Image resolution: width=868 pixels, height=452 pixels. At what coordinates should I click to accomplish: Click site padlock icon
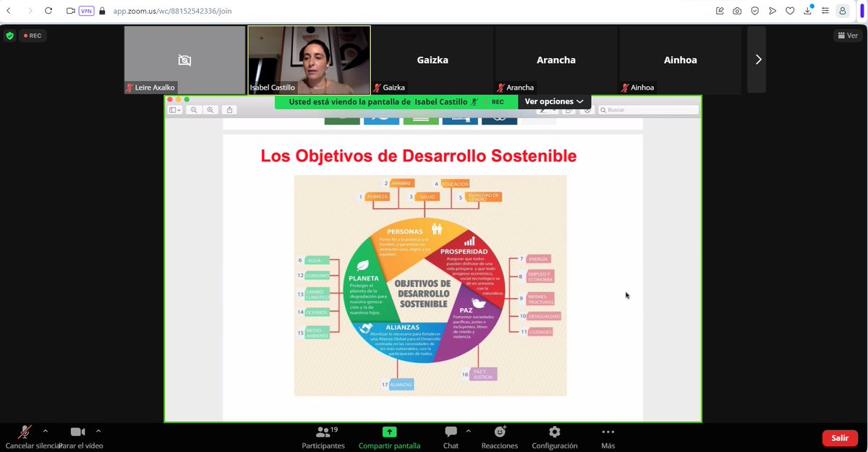pos(102,12)
